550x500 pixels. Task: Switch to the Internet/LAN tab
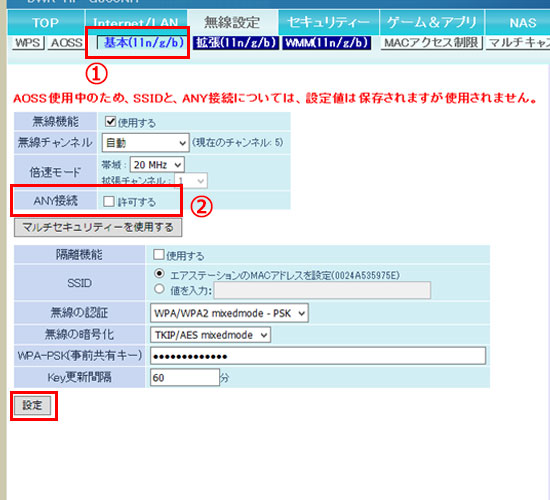[136, 22]
